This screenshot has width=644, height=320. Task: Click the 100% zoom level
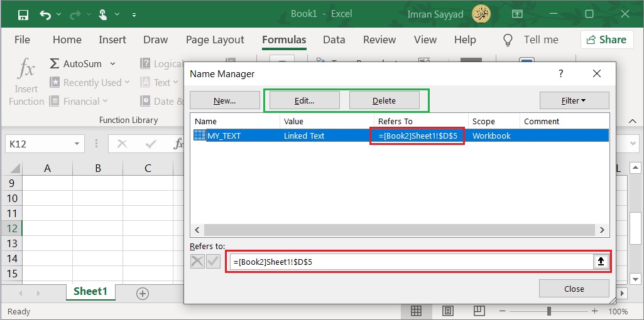click(618, 311)
